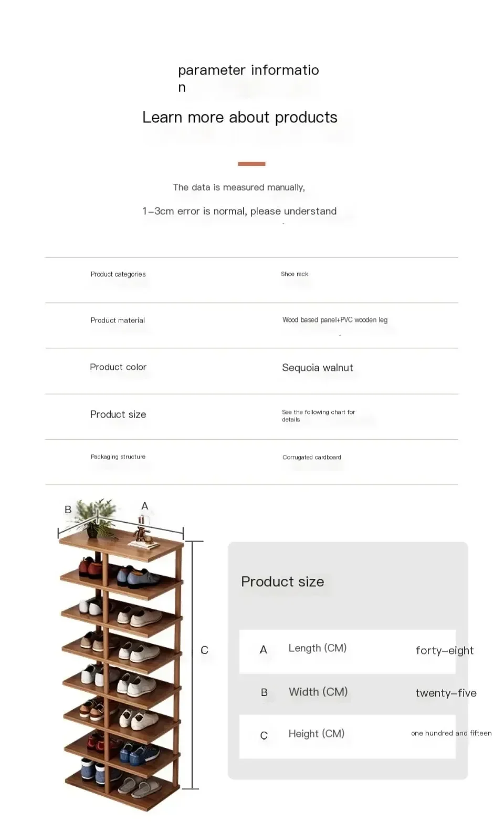Click the 'one hundred and fifteen' value

(x=451, y=733)
